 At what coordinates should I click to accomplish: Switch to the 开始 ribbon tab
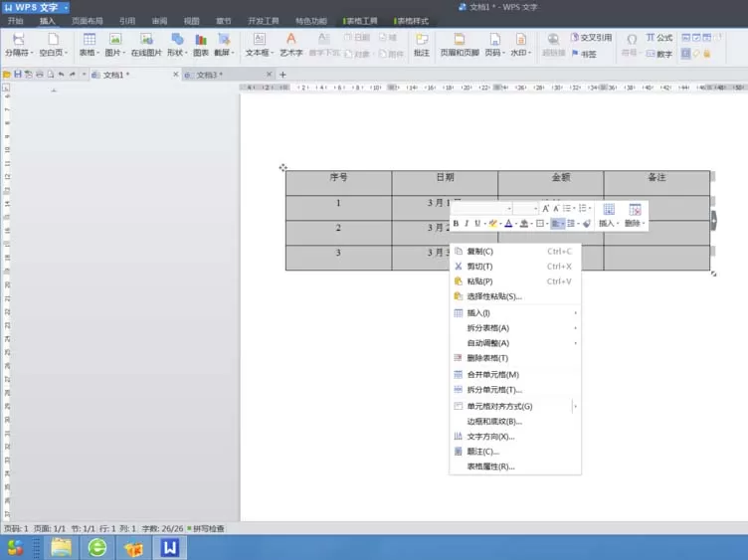tap(15, 21)
